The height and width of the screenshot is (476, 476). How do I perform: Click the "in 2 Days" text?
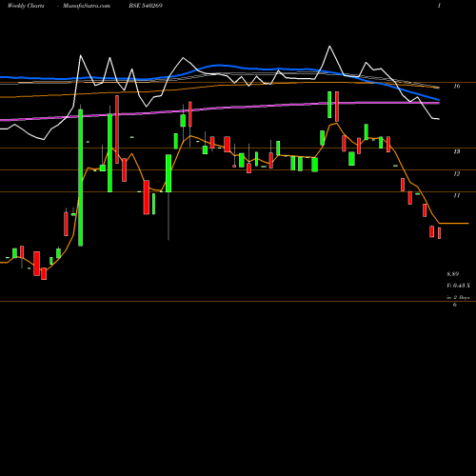458,298
